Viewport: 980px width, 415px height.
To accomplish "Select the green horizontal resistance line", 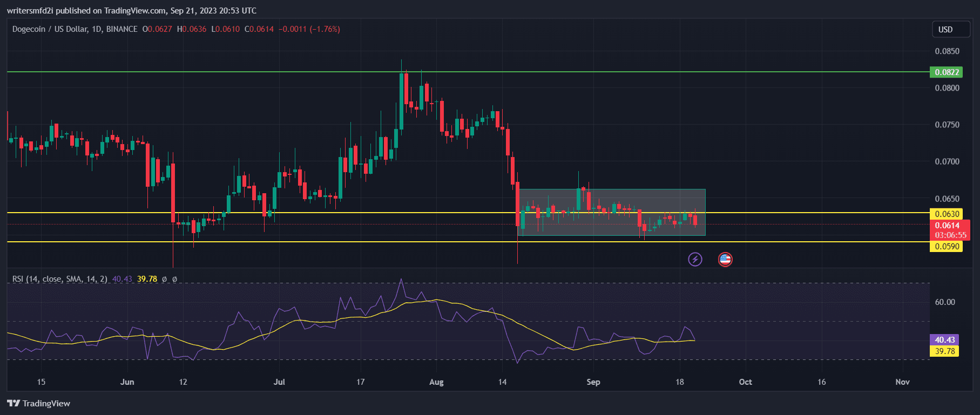I will pos(216,72).
